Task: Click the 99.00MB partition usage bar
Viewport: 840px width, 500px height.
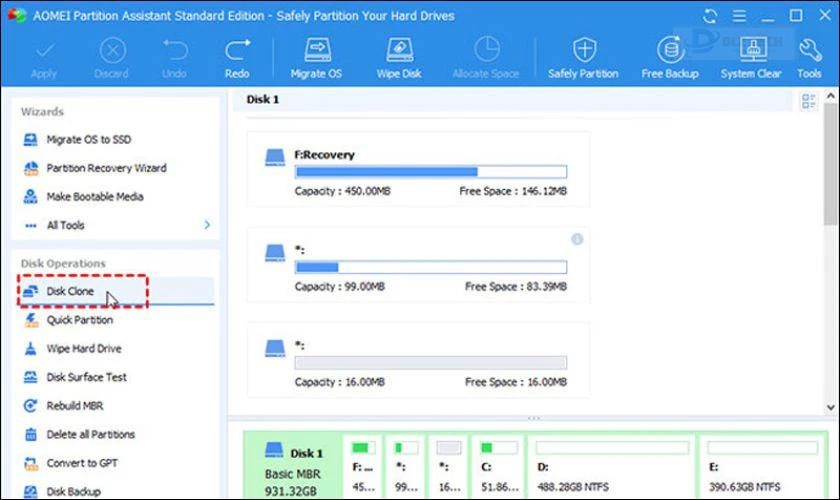Action: click(431, 267)
